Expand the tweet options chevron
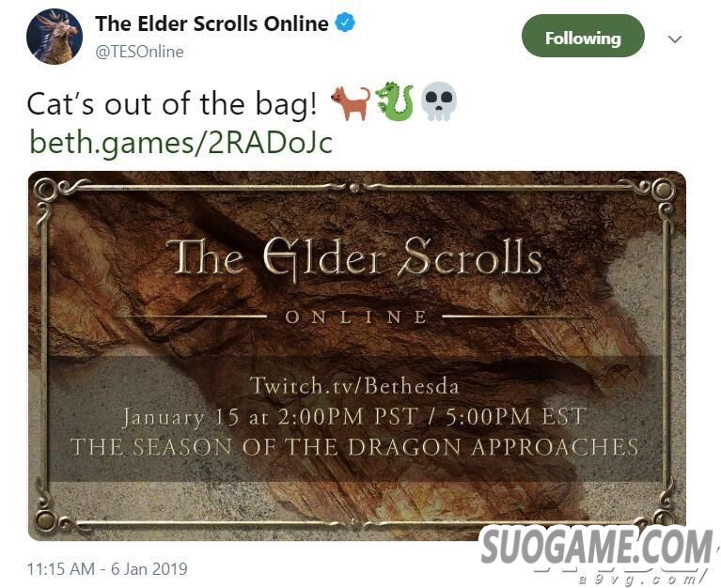 click(x=675, y=39)
